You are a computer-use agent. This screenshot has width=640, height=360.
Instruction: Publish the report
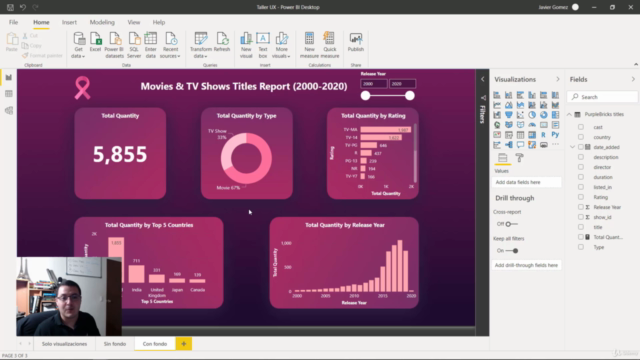tap(356, 42)
